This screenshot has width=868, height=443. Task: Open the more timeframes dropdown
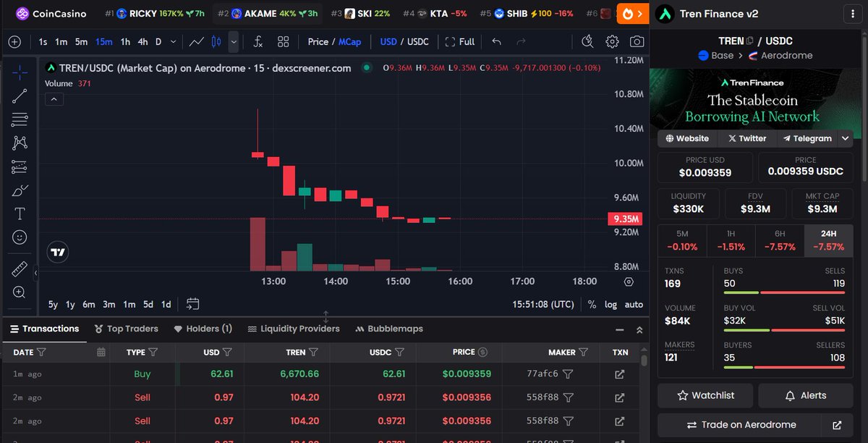[x=172, y=42]
